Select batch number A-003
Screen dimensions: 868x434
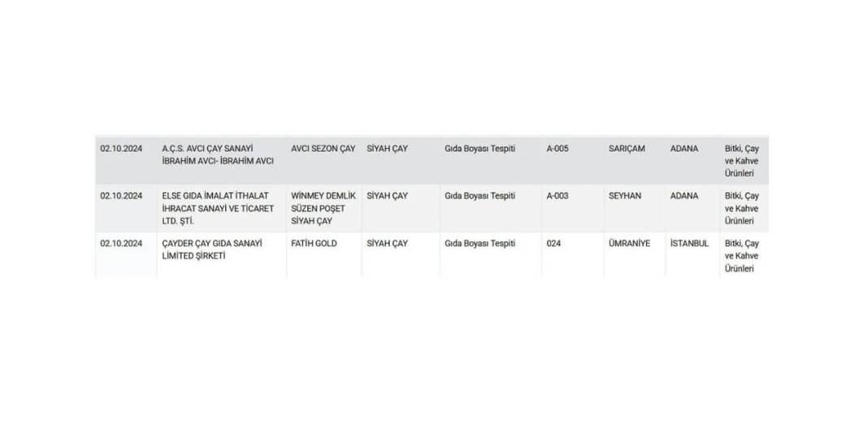[558, 196]
